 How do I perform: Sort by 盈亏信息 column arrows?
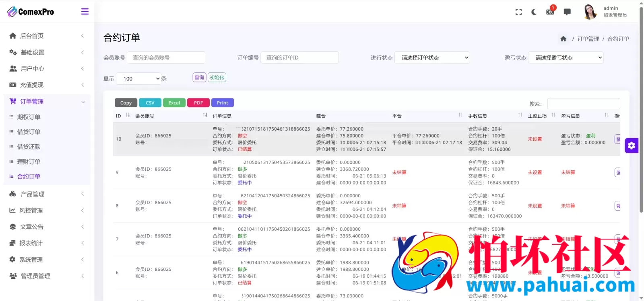click(x=607, y=115)
